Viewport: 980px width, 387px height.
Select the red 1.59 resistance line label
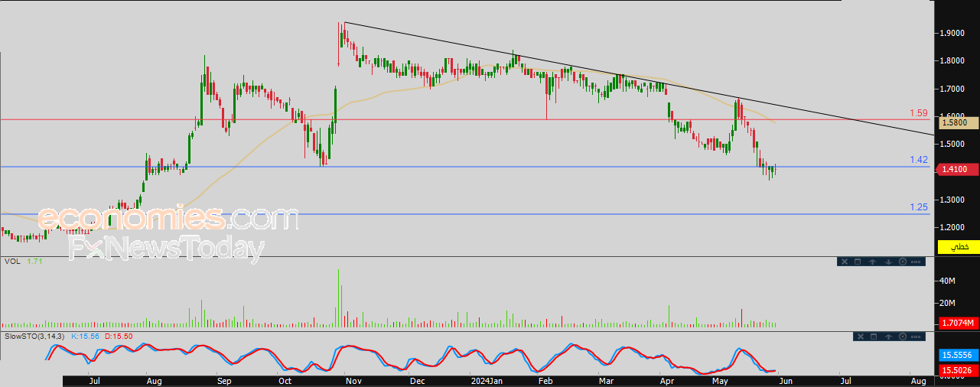click(x=919, y=113)
